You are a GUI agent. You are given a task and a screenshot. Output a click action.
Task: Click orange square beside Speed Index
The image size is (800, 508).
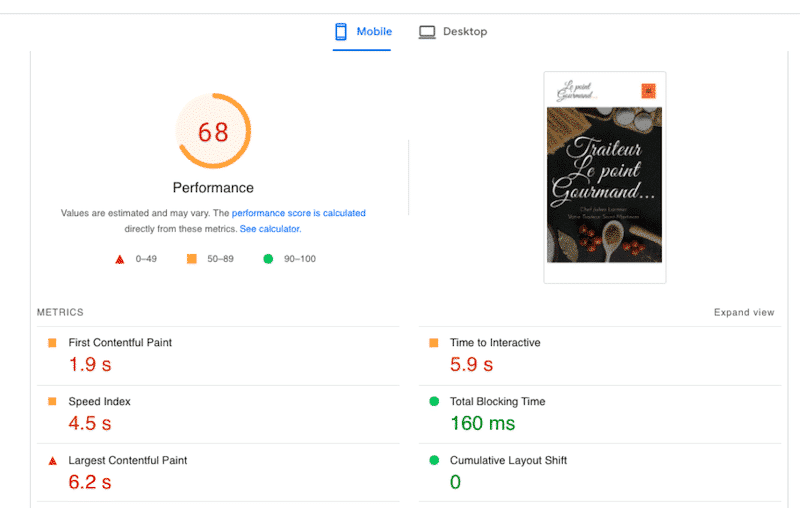52,402
